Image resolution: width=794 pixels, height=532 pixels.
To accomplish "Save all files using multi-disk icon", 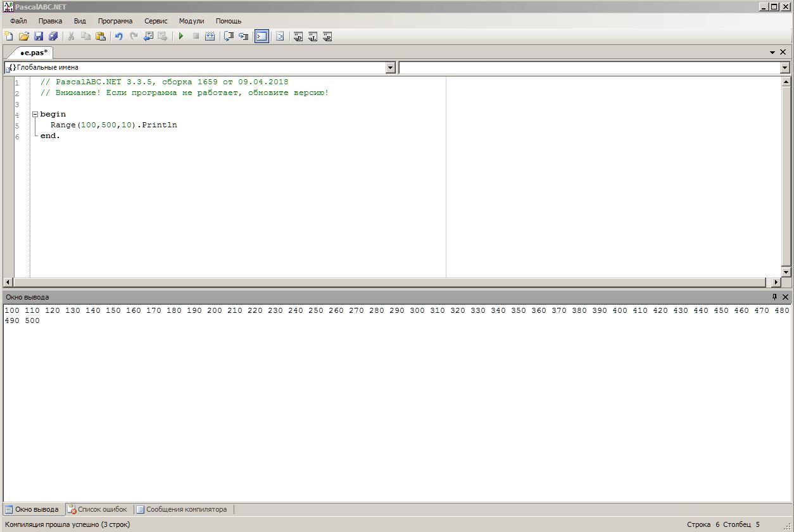I will pos(53,37).
